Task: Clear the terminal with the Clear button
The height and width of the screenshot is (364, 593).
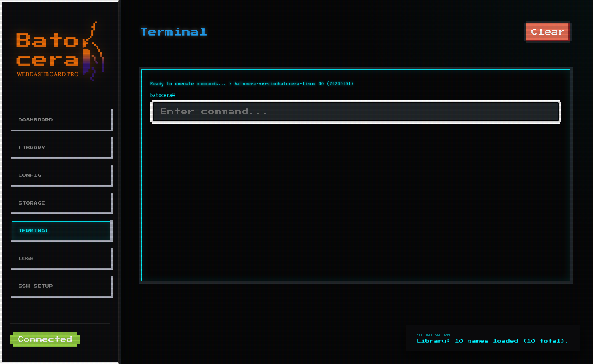Action: point(548,32)
